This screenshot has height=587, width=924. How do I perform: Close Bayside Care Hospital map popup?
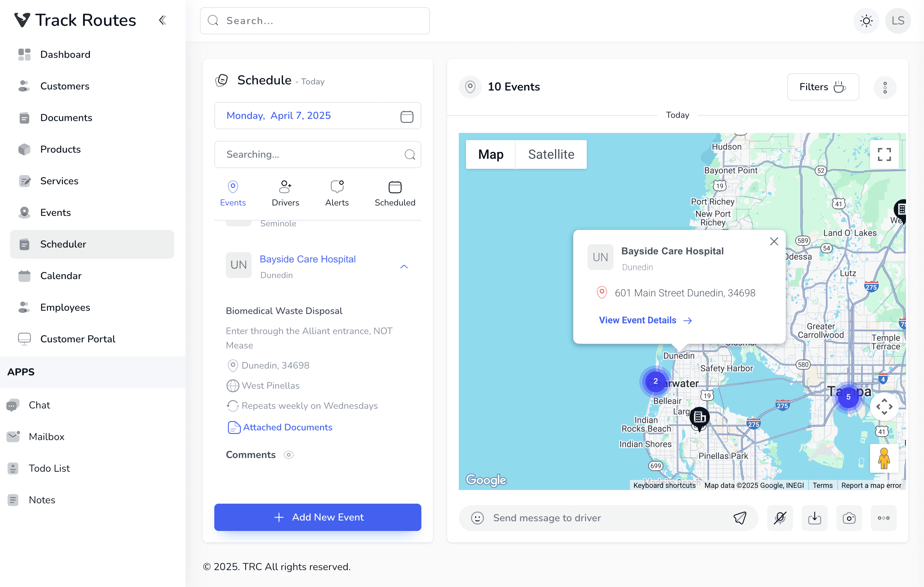(774, 241)
